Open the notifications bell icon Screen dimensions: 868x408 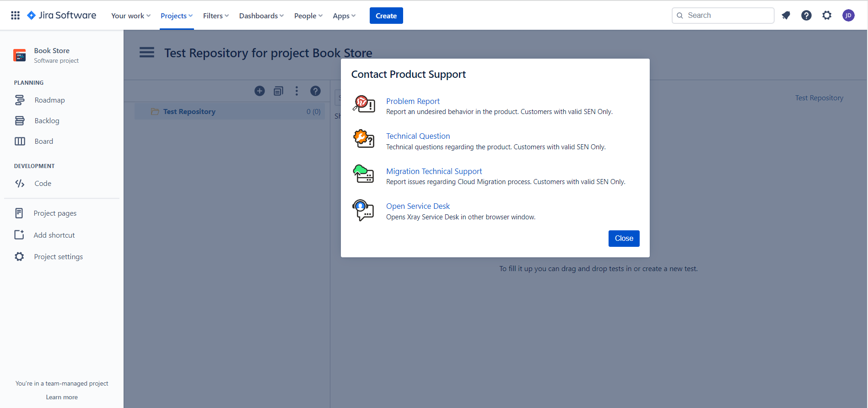point(786,16)
